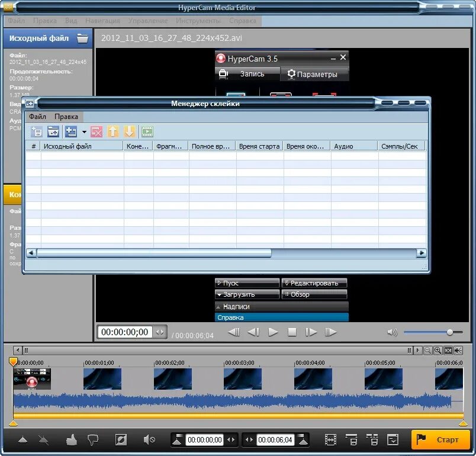
Task: Click the Stop button in player controls
Action: coord(292,332)
